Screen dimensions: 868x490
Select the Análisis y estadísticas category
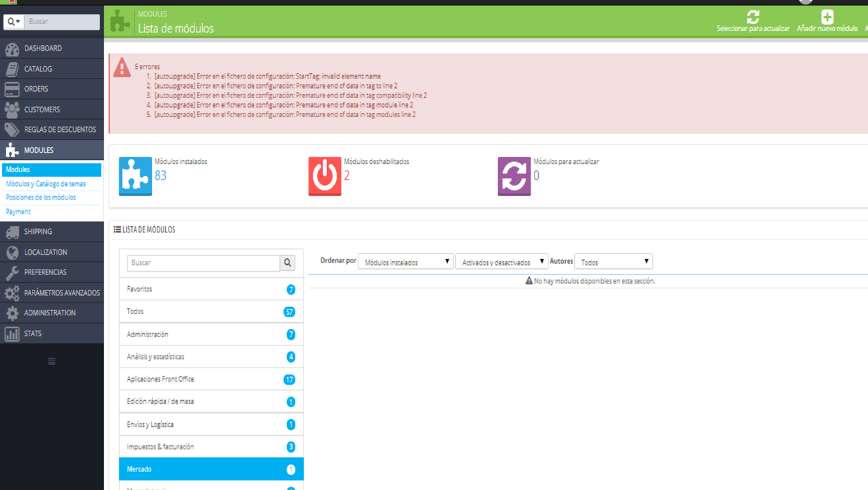pyautogui.click(x=211, y=357)
